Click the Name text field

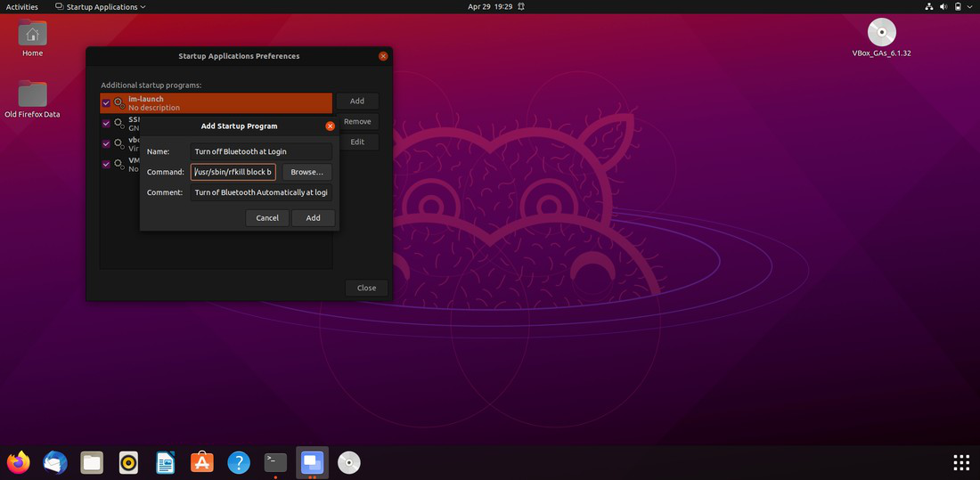click(x=261, y=151)
